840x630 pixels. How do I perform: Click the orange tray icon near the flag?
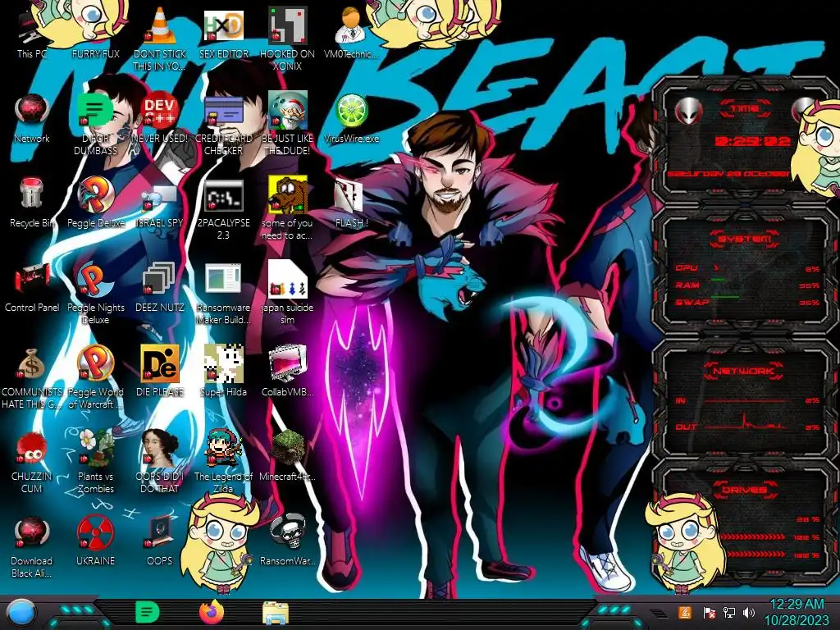coord(685,612)
